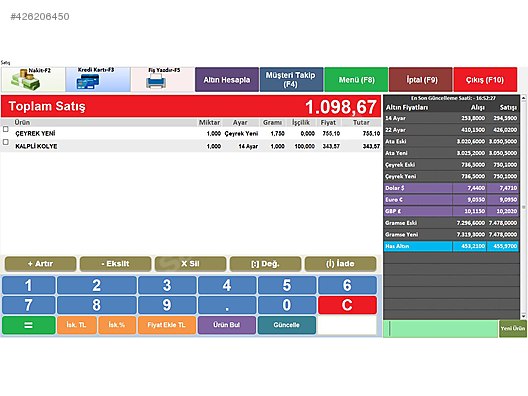Select Nakit-F2 cash payment icon
Image resolution: width=528 pixels, height=396 pixels.
pos(33,79)
